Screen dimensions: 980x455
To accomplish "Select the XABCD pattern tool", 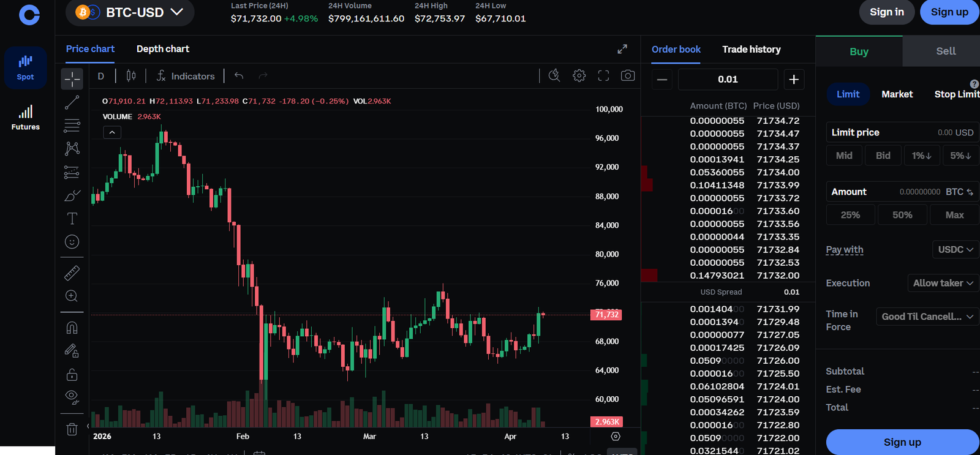I will pyautogui.click(x=72, y=149).
